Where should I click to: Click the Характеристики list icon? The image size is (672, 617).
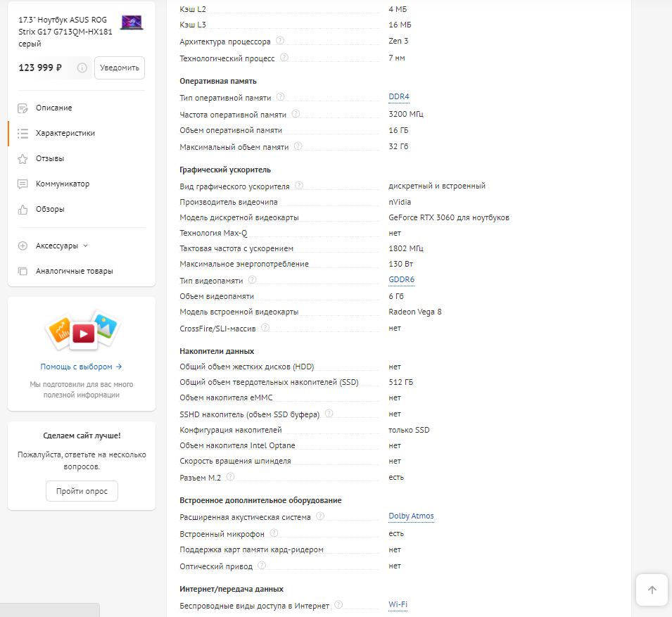[x=23, y=134]
